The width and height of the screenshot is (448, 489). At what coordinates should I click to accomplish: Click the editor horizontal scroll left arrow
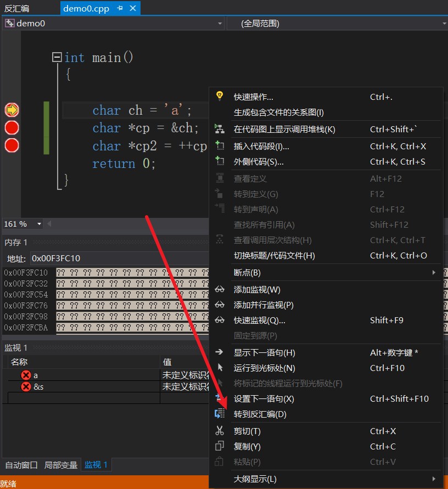49,223
